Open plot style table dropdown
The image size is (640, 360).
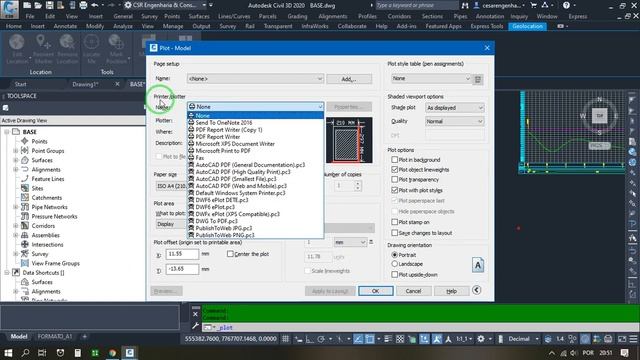click(x=431, y=78)
